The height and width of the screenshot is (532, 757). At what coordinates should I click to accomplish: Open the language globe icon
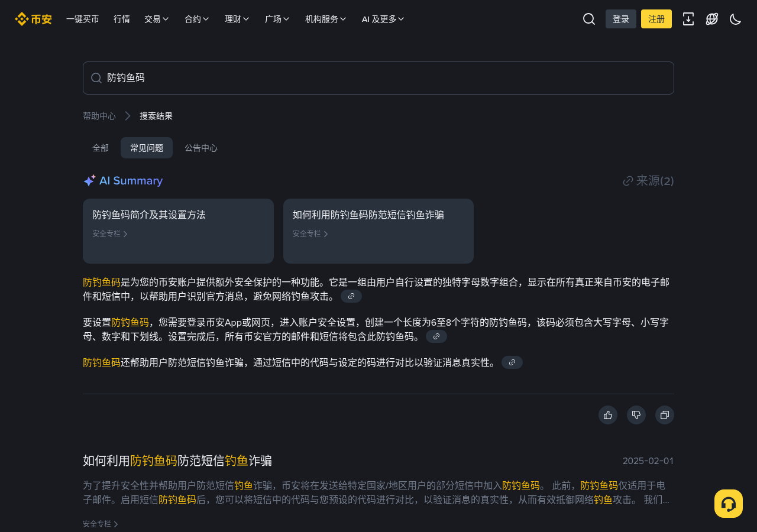712,19
